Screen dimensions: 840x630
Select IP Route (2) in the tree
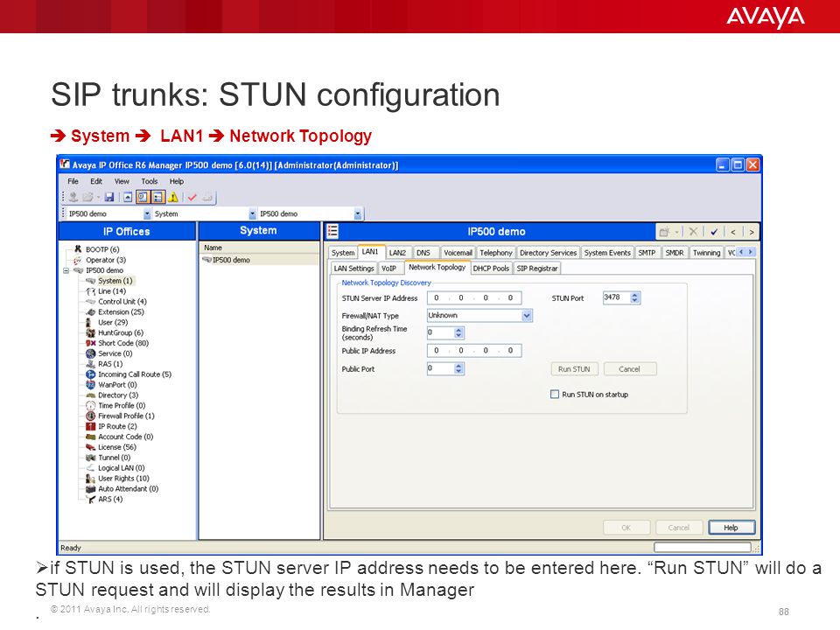point(117,426)
